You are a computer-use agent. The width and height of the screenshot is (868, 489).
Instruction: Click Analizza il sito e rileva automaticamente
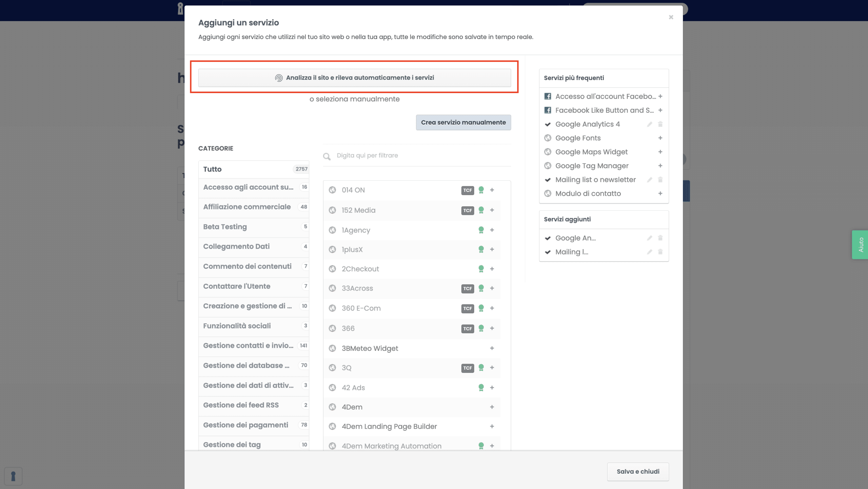[x=354, y=78]
